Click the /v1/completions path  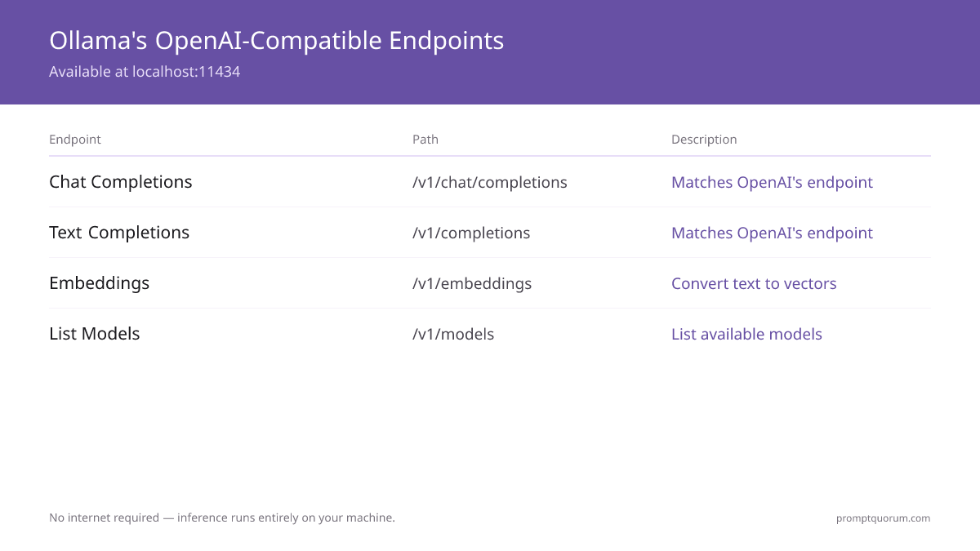tap(471, 233)
